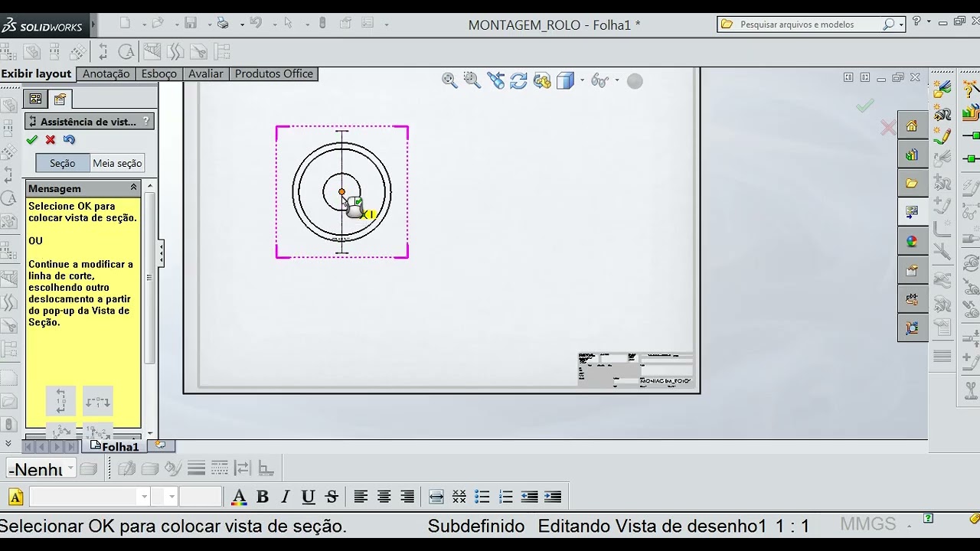Click the drawing title block thumbnail
980x551 pixels.
(x=635, y=370)
